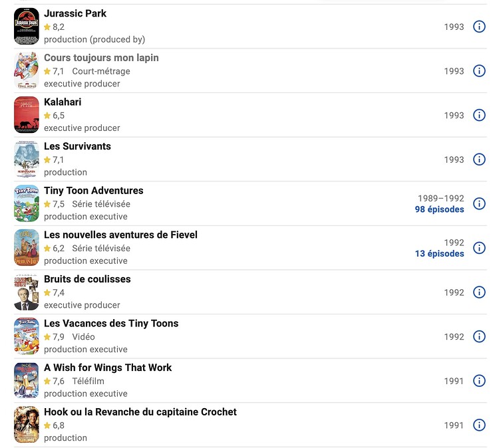This screenshot has width=499, height=448.
Task: Click info icon for Tiny Toon Adventures
Action: (x=479, y=203)
